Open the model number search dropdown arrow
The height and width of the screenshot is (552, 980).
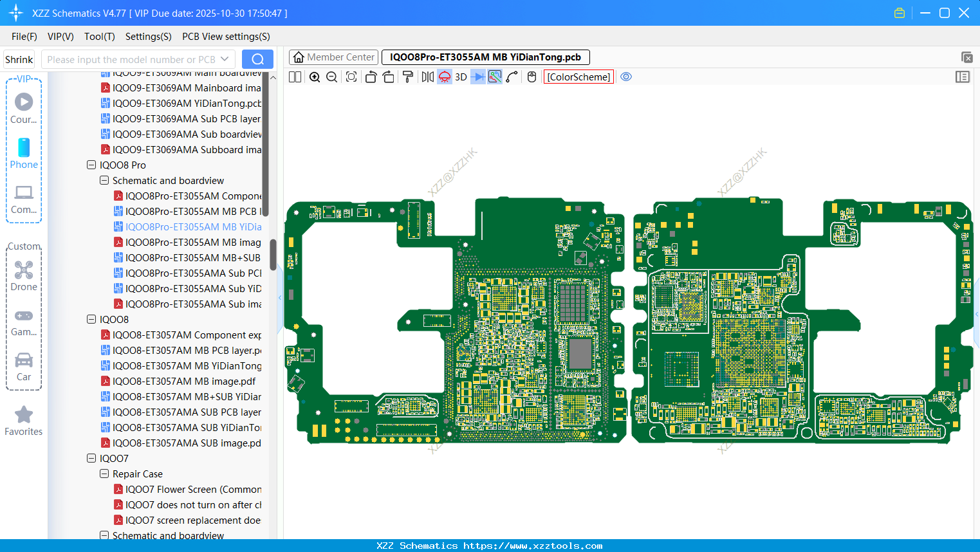point(225,59)
